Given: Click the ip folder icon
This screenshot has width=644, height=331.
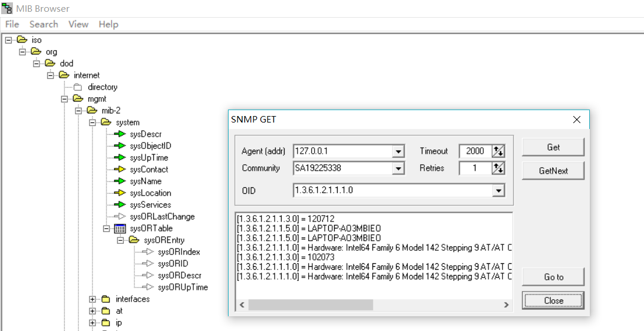Looking at the screenshot, I should click(106, 323).
